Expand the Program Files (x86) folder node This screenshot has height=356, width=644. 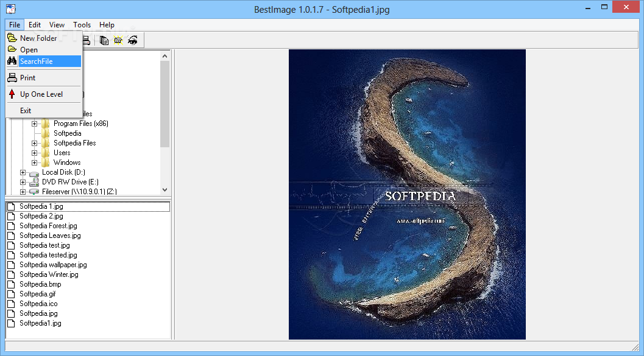pos(35,124)
